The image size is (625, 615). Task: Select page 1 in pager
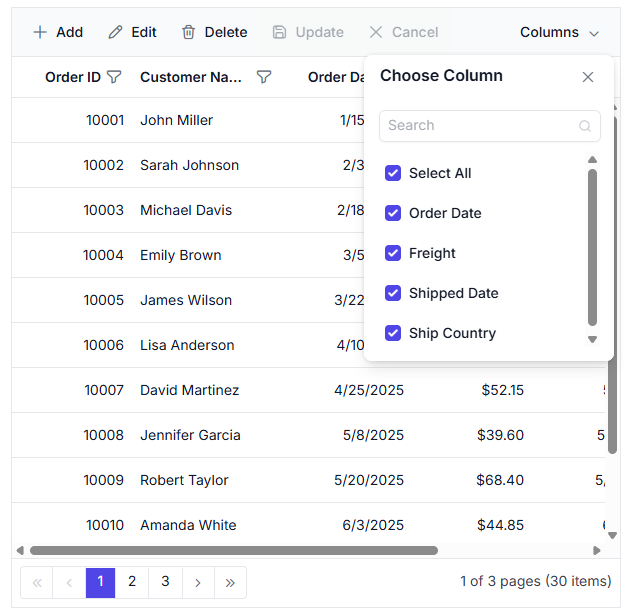(100, 583)
